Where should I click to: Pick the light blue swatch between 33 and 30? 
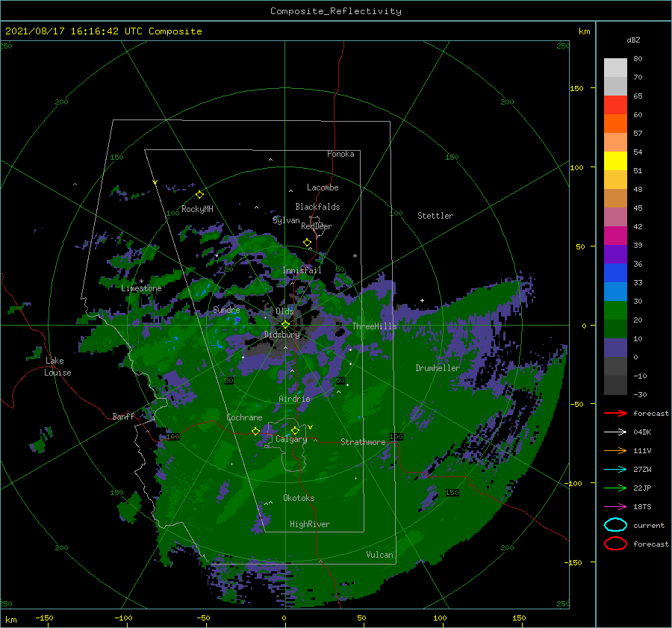click(x=615, y=291)
